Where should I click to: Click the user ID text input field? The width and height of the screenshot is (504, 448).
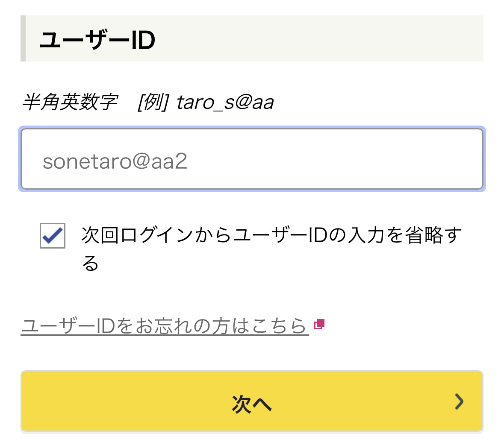pos(252,159)
